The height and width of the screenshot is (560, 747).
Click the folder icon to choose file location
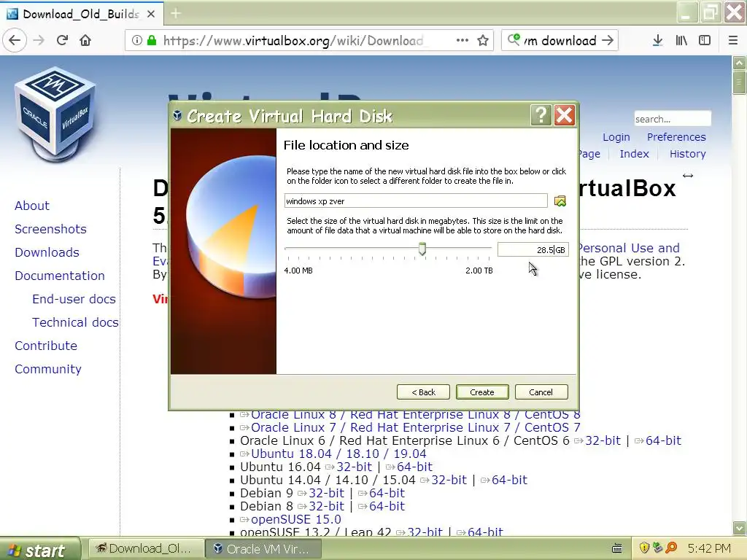click(560, 201)
